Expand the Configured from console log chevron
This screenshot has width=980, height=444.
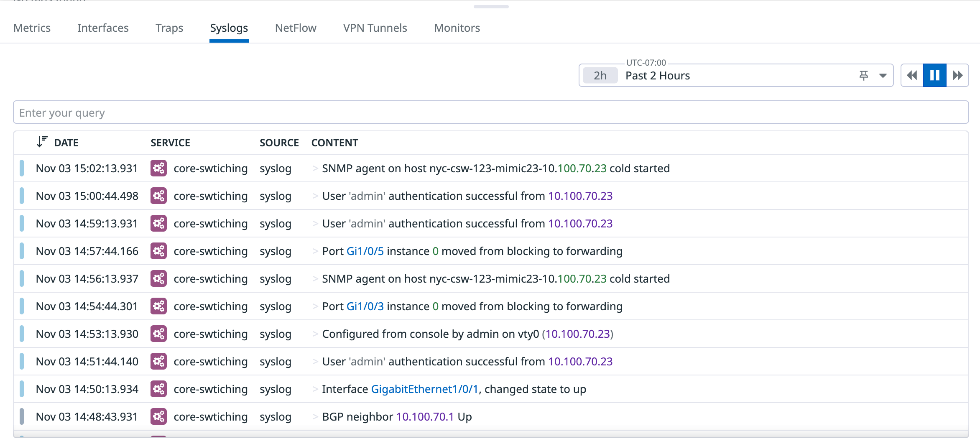pyautogui.click(x=315, y=334)
